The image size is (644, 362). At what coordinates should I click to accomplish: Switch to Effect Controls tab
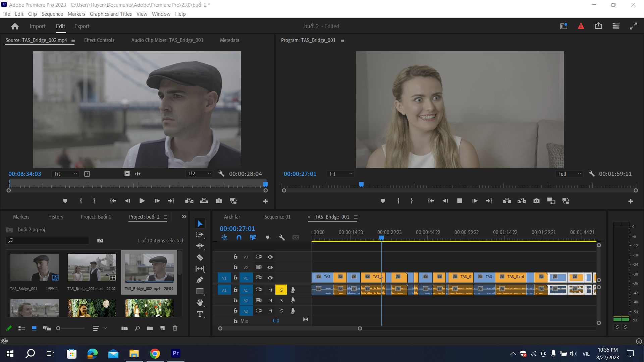[99, 40]
